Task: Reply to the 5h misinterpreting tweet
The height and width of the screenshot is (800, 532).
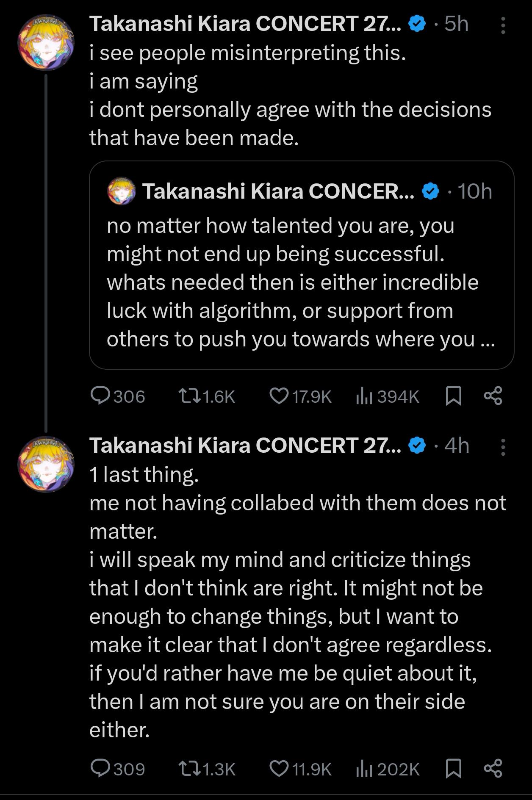Action: [100, 396]
